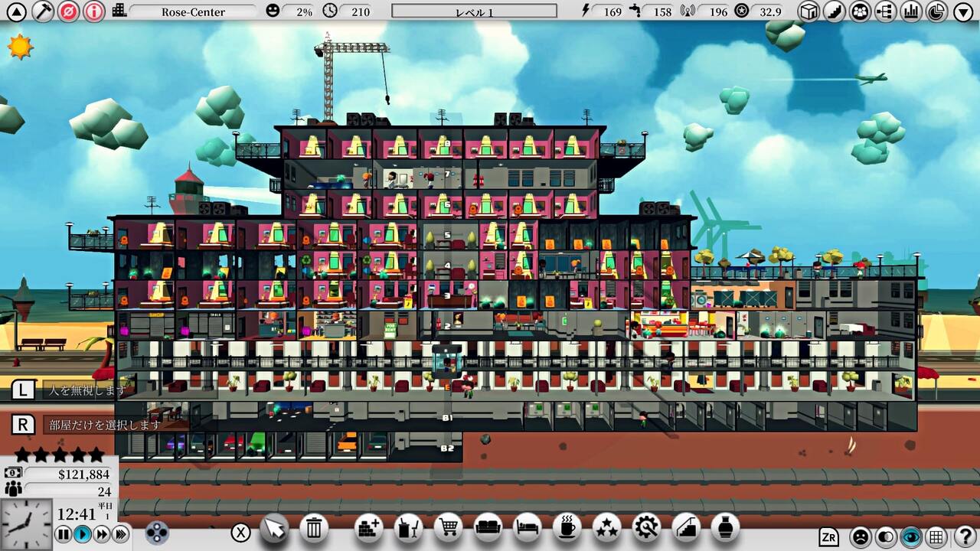Expand the down-triangle menu top right
Image resolution: width=980 pixels, height=551 pixels.
point(963,11)
